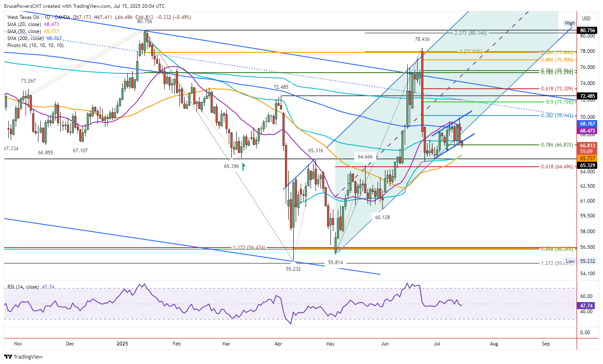603x364 pixels.
Task: Click the purple 68.473 SMA price tag
Action: click(x=588, y=131)
